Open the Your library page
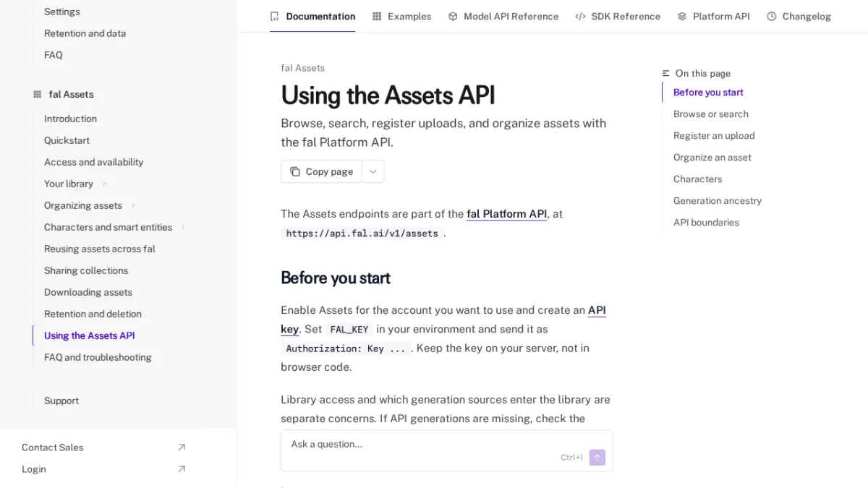Viewport: 868px width, 488px height. pos(69,184)
